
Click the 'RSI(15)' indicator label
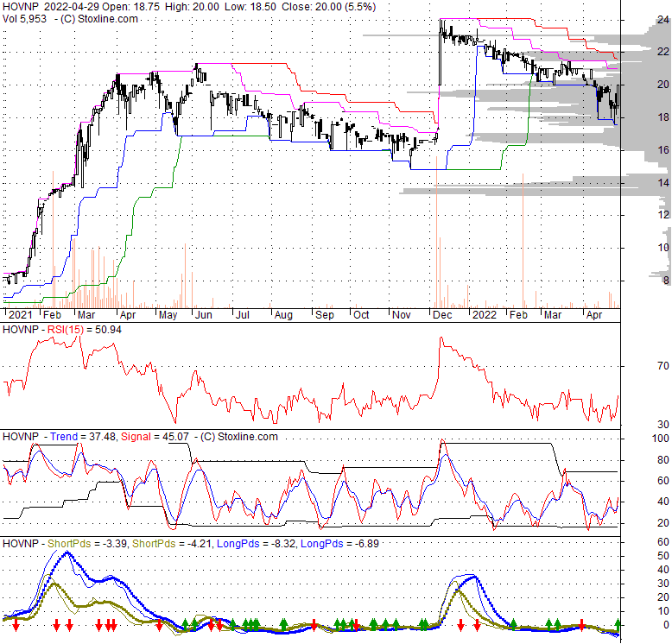pyautogui.click(x=65, y=330)
